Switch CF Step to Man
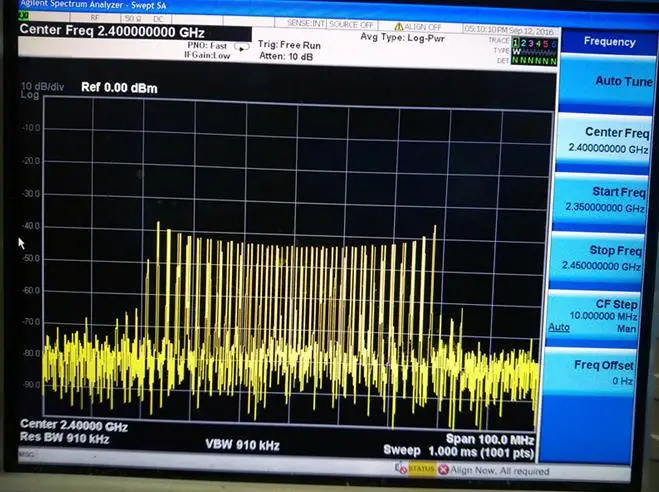 pyautogui.click(x=626, y=329)
